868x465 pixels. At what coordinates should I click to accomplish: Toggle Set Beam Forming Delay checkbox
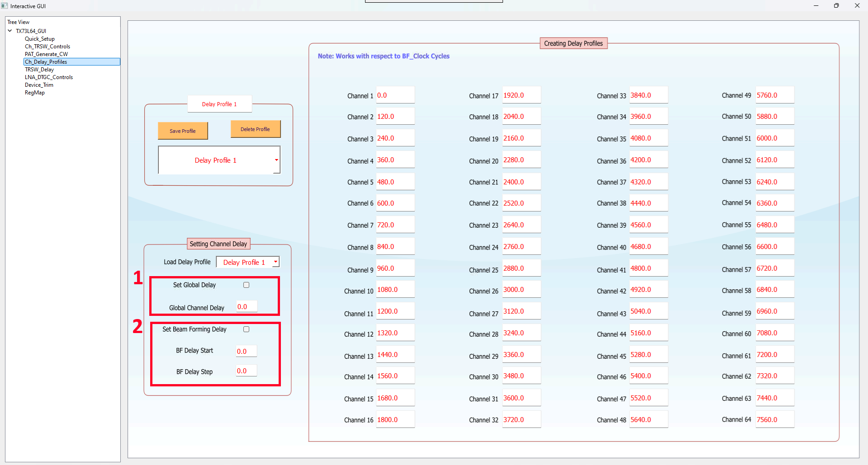246,329
